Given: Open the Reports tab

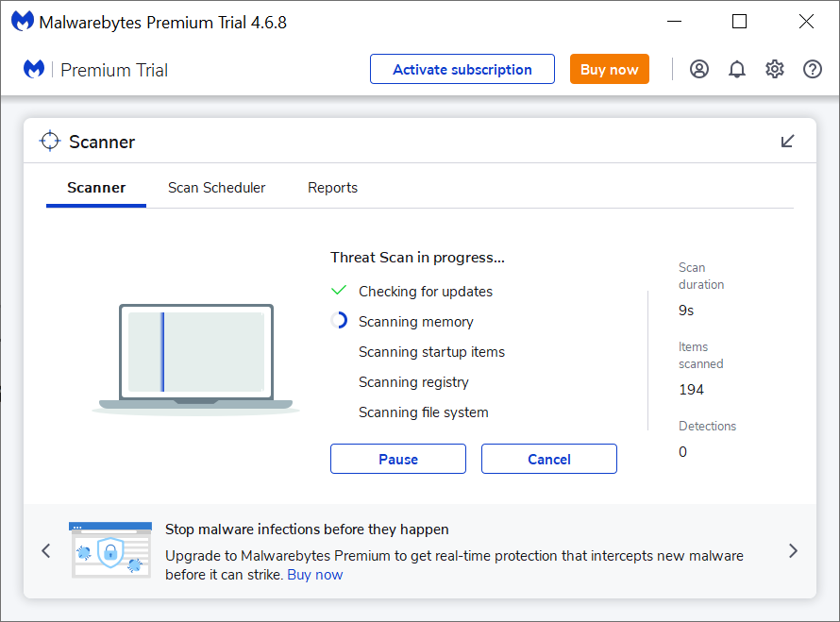Looking at the screenshot, I should (x=332, y=188).
